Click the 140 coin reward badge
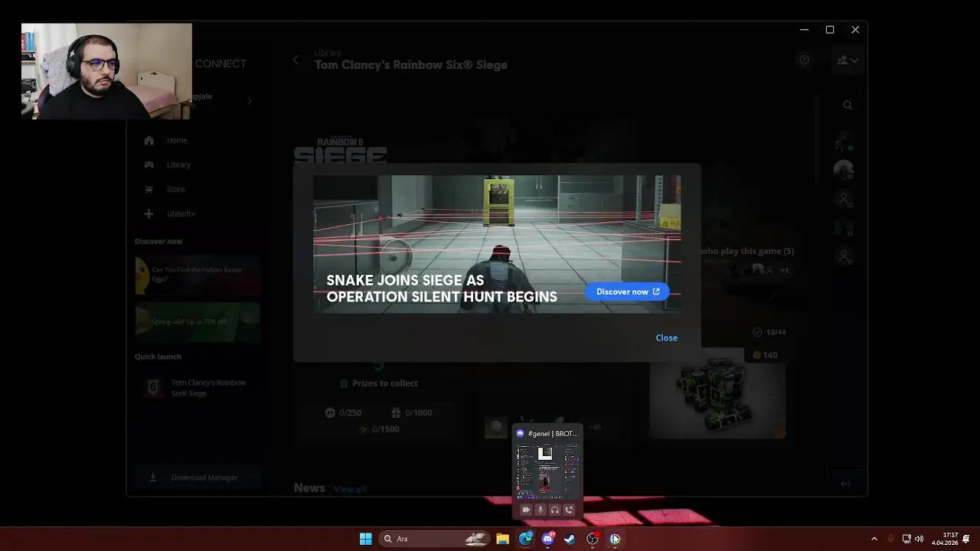 point(765,355)
